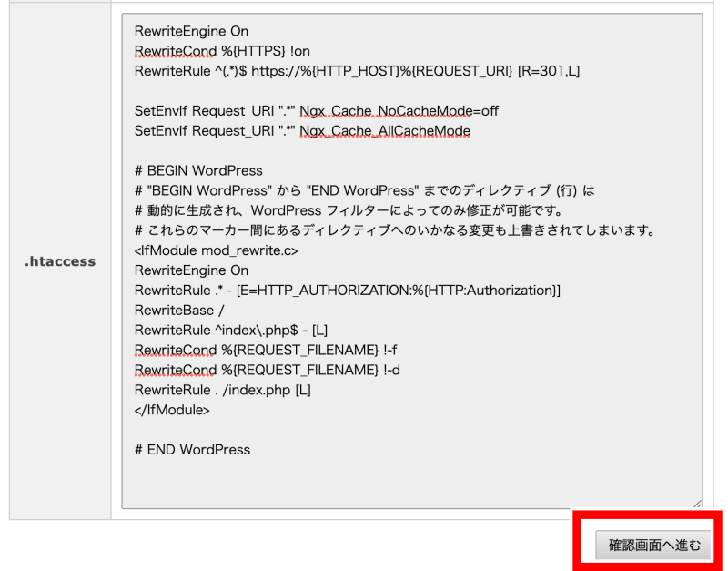
Task: Click the .htaccess row label
Action: [60, 261]
